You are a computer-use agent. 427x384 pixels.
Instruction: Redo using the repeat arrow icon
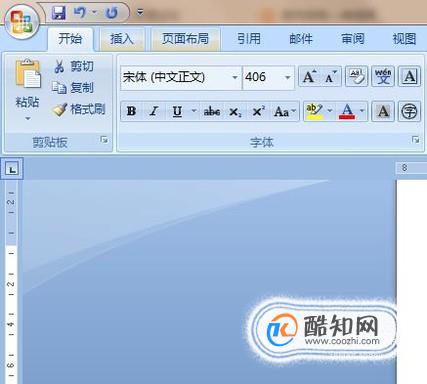(112, 13)
